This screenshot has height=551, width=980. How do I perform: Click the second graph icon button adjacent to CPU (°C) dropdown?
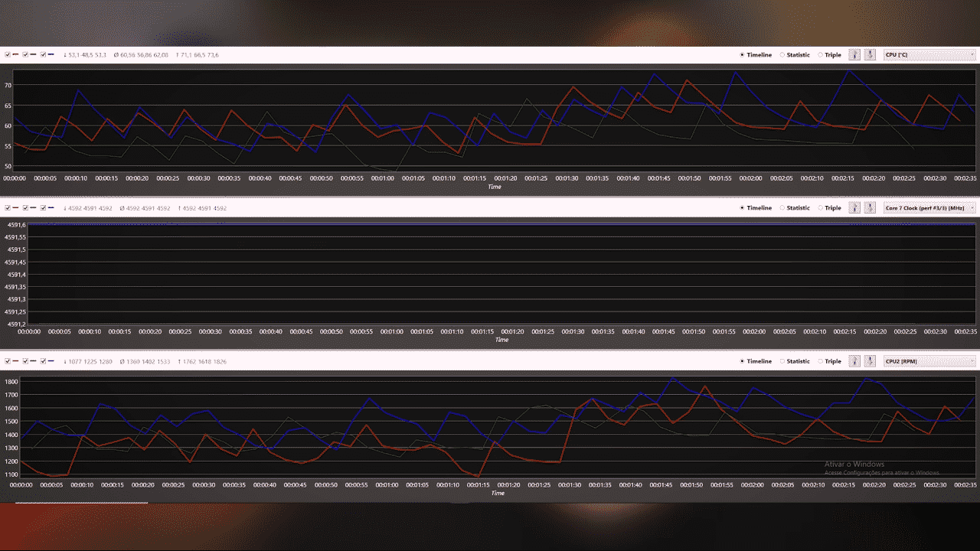point(870,54)
